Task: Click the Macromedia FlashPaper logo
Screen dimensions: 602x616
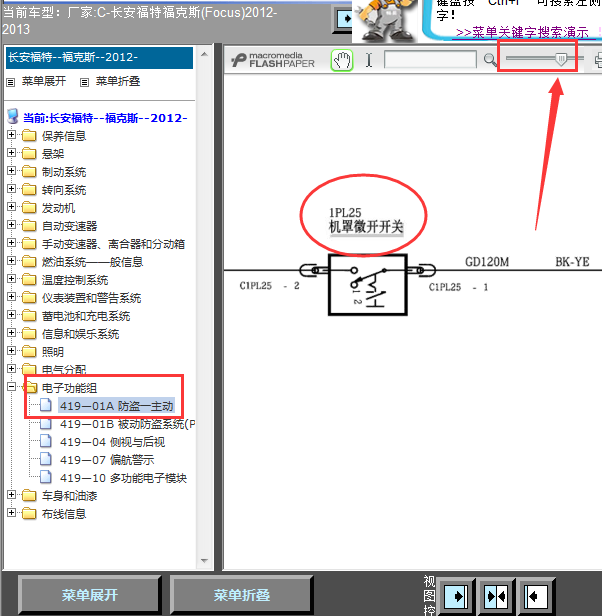Action: point(273,60)
